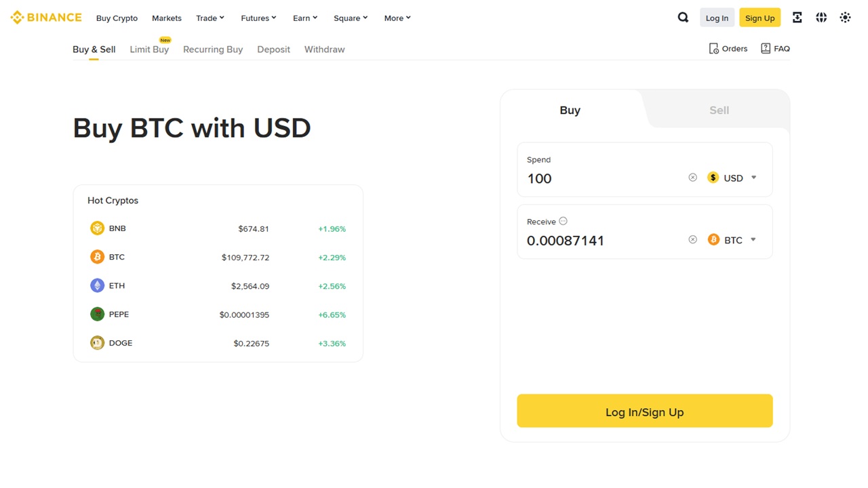Click the PEPE price $0.00001395
The width and height of the screenshot is (868, 488).
coord(244,314)
